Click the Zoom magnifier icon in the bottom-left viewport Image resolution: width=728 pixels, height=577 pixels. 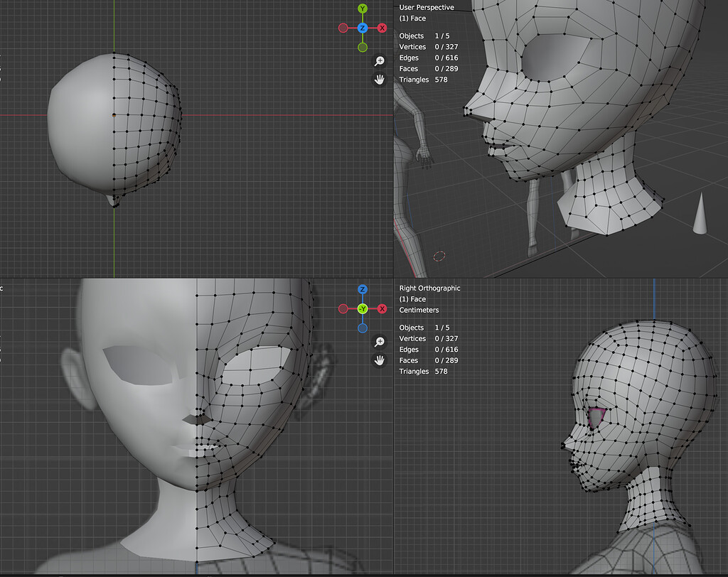coord(380,342)
